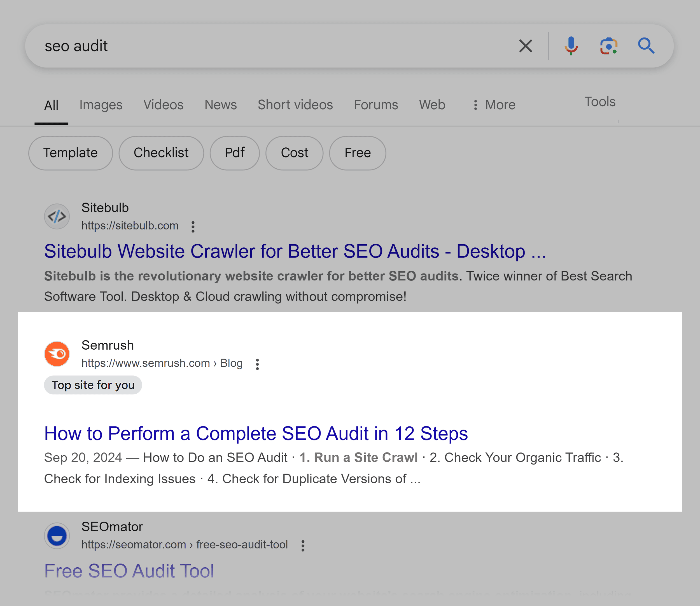Click the seomator.com free-seo-audit-tool URL
The image size is (700, 606).
click(185, 544)
